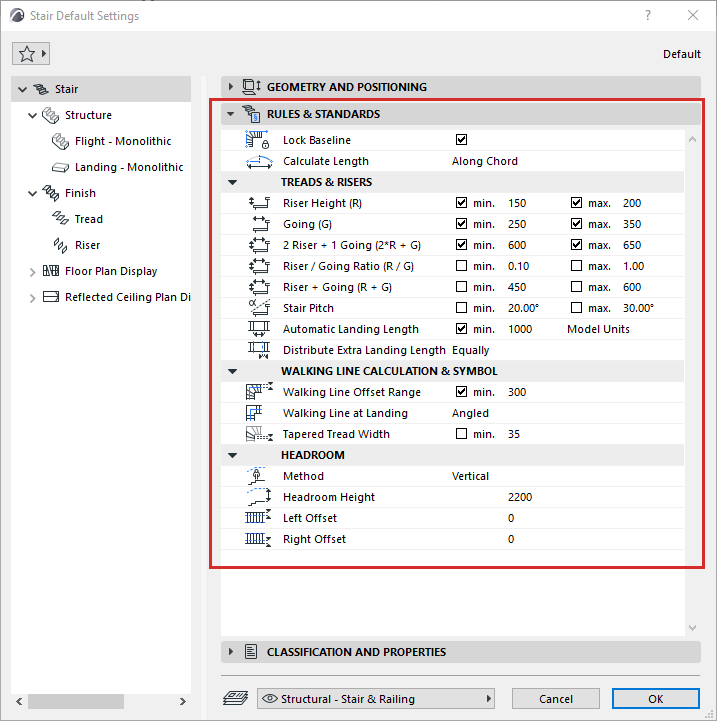Click the Headroom Height icon

pyautogui.click(x=259, y=497)
